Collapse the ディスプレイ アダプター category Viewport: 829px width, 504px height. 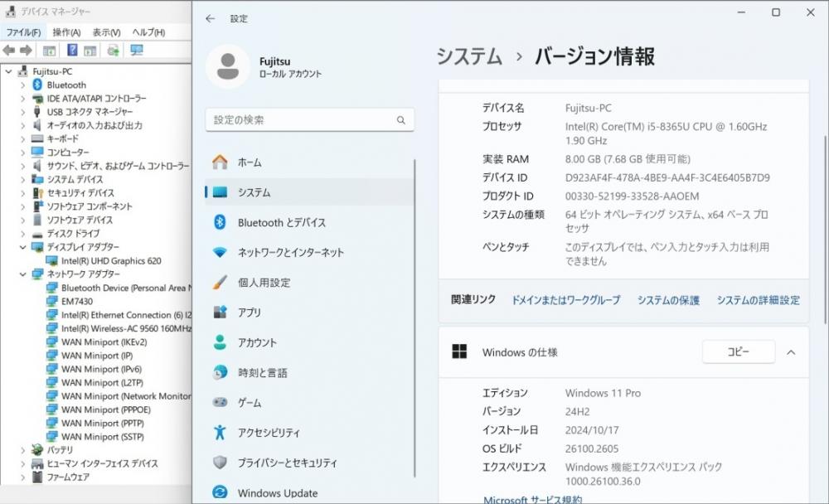tap(22, 247)
